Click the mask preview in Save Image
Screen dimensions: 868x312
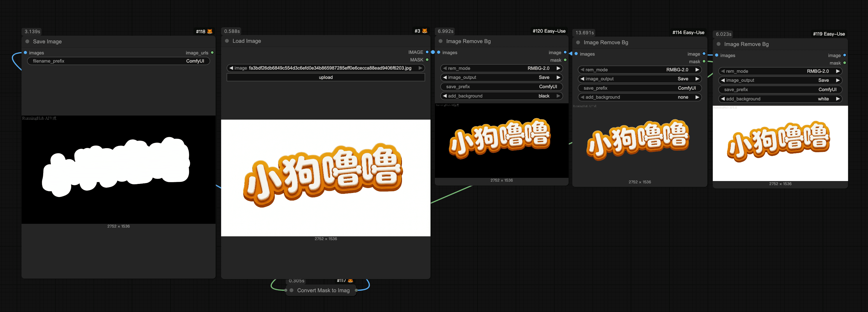tap(118, 170)
